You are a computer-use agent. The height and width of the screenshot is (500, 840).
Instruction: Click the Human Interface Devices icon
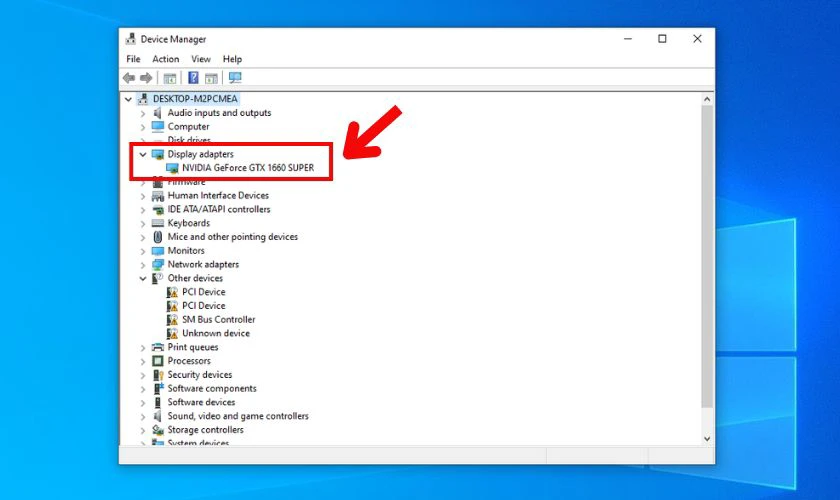158,196
